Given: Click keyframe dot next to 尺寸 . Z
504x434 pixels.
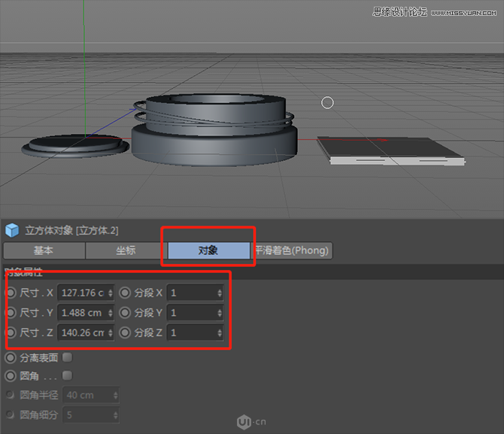Looking at the screenshot, I should pos(11,332).
